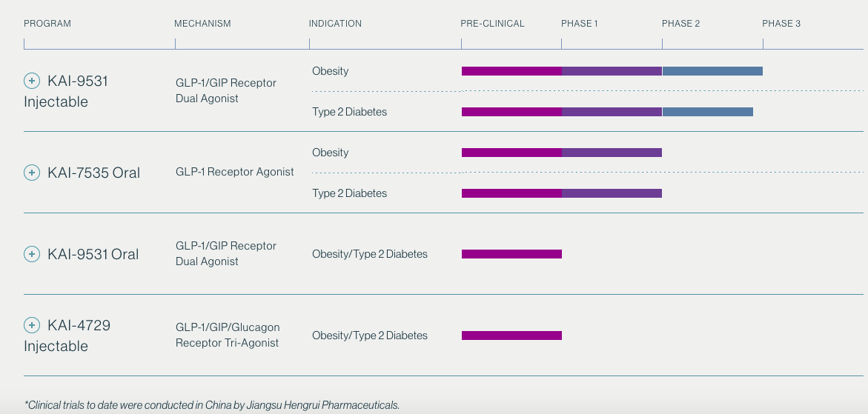Click the Program column header
The image size is (868, 414).
[x=47, y=24]
